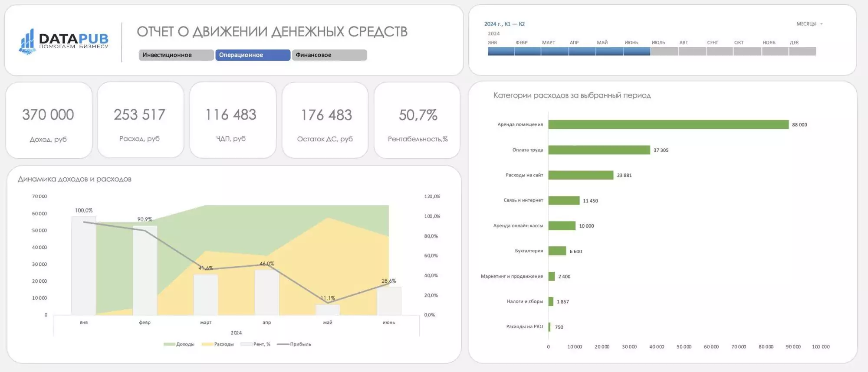Click the 37 305 data label
Screen dimensions: 868x372
pyautogui.click(x=661, y=150)
